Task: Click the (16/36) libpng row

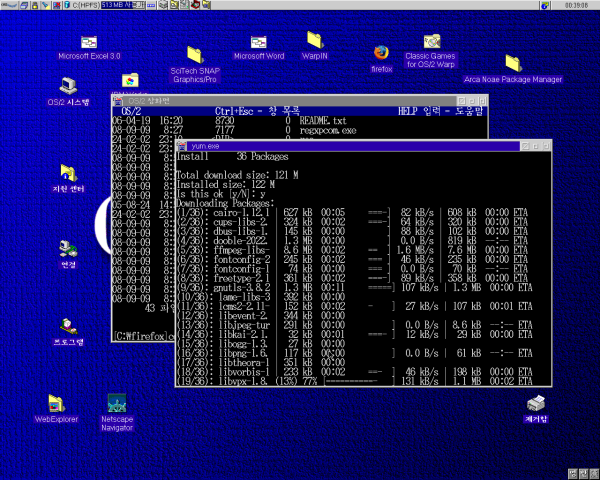Action: pos(354,353)
